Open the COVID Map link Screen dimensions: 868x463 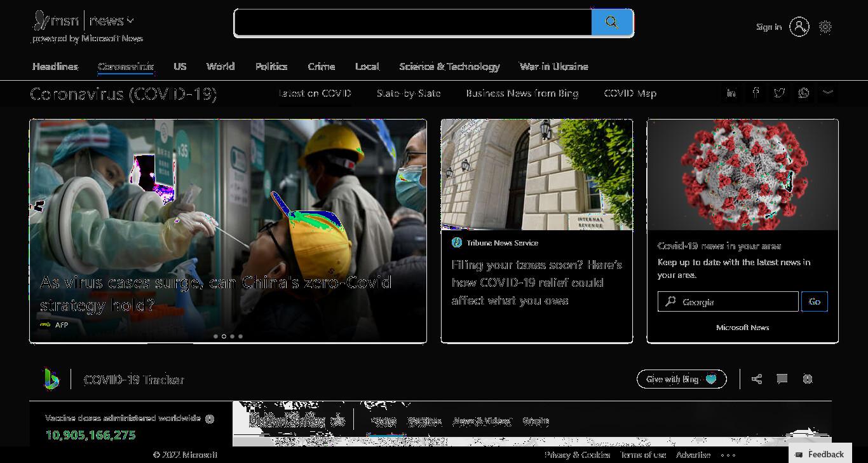tap(630, 93)
